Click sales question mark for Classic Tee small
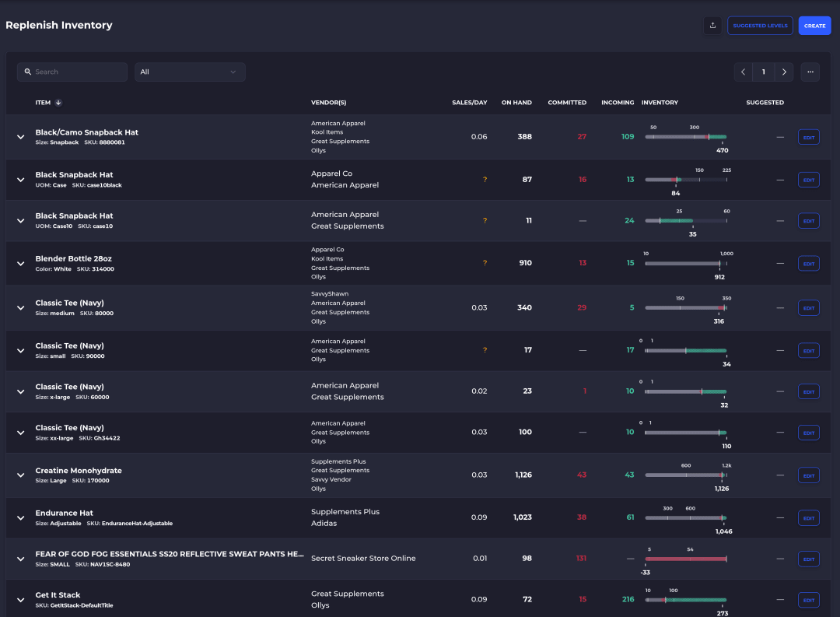Screen dimensions: 840x617 pos(485,350)
